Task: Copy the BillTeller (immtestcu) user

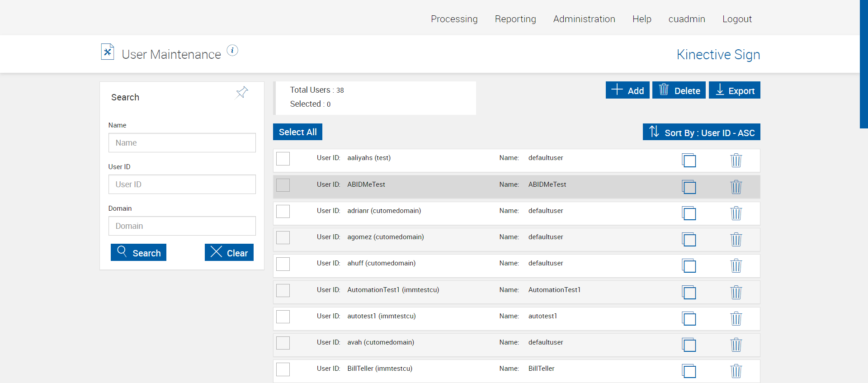Action: click(x=689, y=371)
